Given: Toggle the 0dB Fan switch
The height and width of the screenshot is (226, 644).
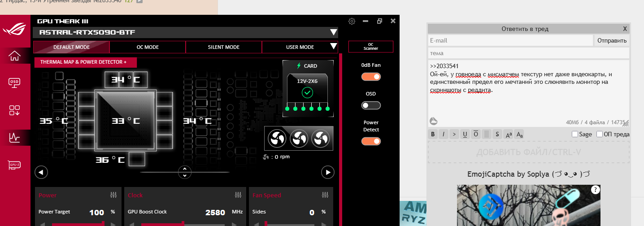Looking at the screenshot, I should pyautogui.click(x=371, y=77).
